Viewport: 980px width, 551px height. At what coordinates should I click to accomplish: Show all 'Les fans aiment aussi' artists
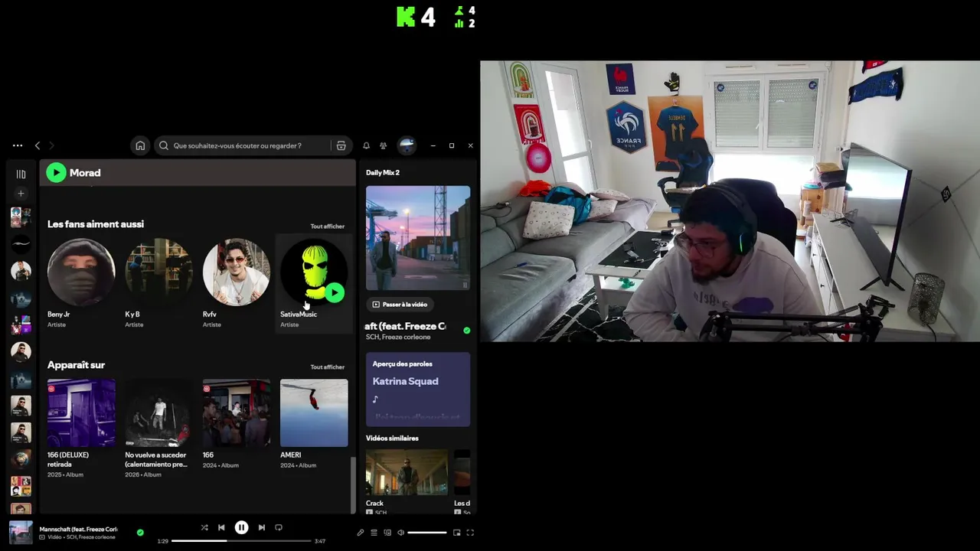click(328, 227)
